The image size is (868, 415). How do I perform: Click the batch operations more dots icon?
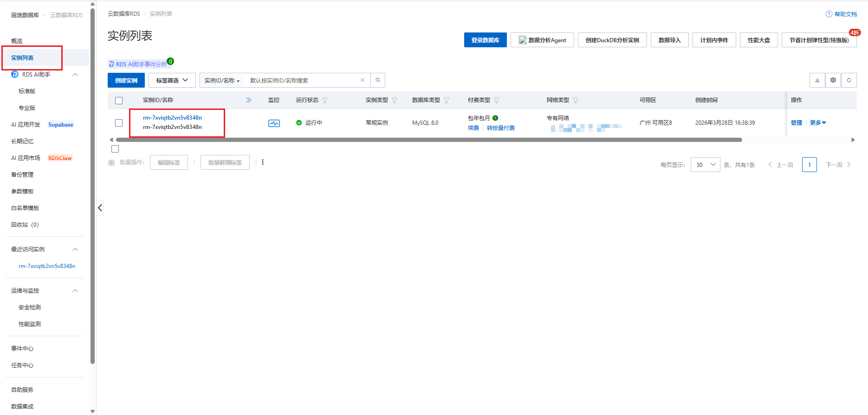tap(263, 162)
